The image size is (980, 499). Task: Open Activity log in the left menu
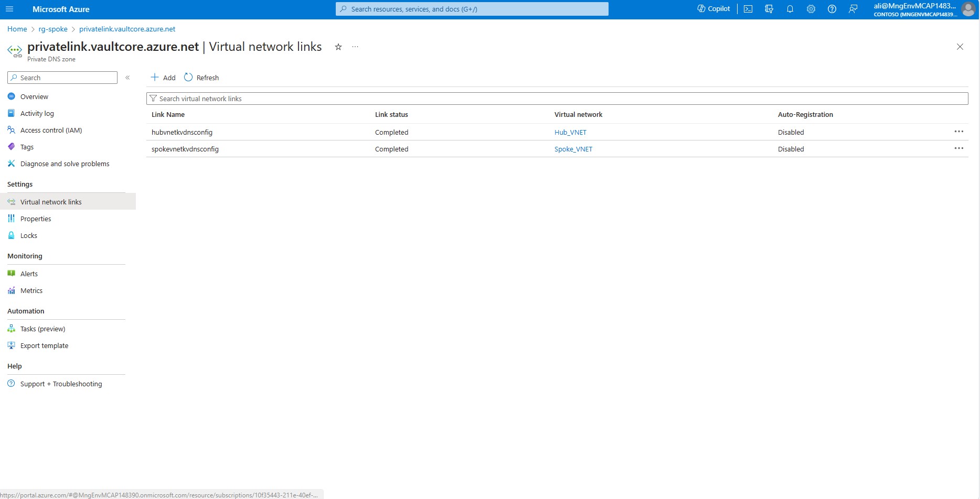(37, 113)
